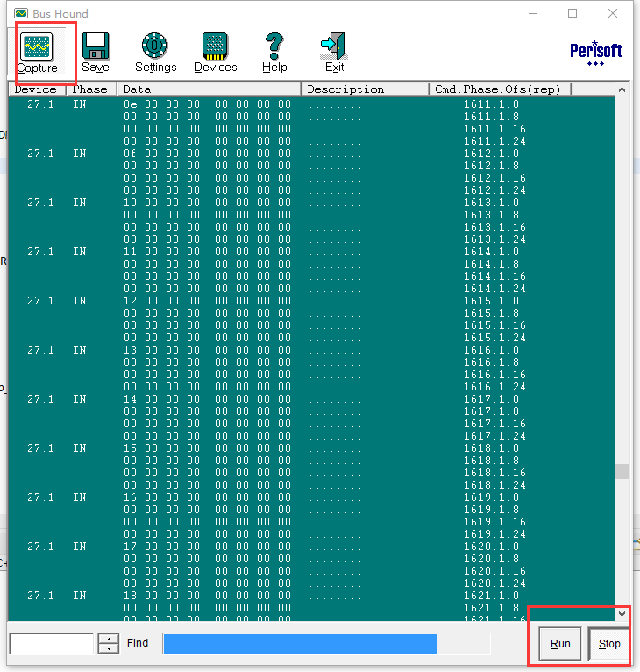Open the Devices chip icon
640x672 pixels.
tap(215, 46)
